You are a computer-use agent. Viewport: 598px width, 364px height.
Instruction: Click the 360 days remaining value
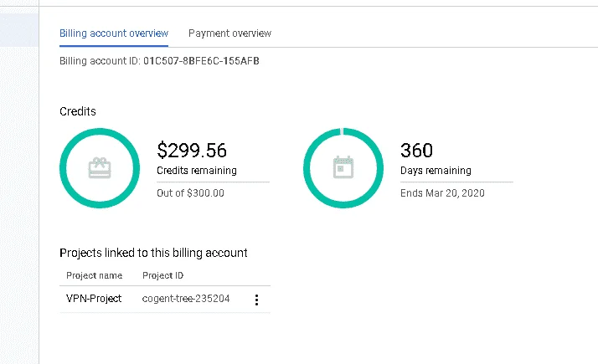[416, 150]
